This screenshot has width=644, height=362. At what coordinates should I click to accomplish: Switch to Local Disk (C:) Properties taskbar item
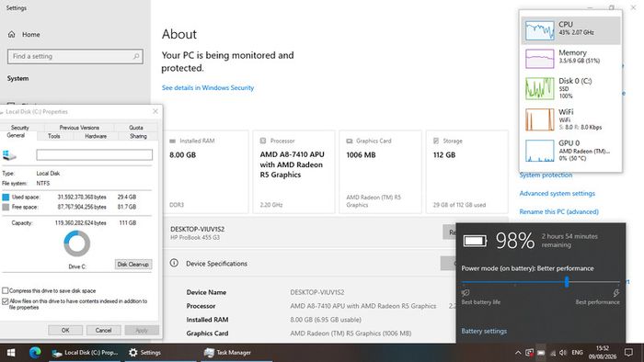tap(86, 353)
